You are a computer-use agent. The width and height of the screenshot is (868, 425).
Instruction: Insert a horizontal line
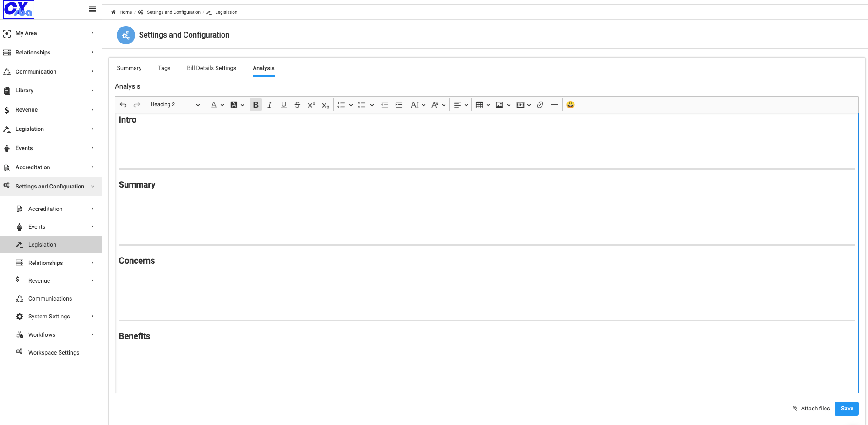pyautogui.click(x=554, y=105)
